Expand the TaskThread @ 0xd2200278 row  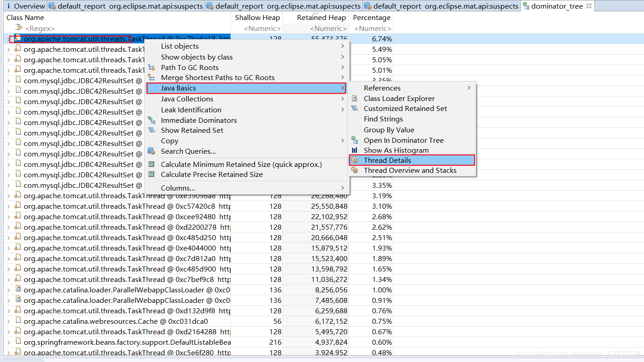8,227
